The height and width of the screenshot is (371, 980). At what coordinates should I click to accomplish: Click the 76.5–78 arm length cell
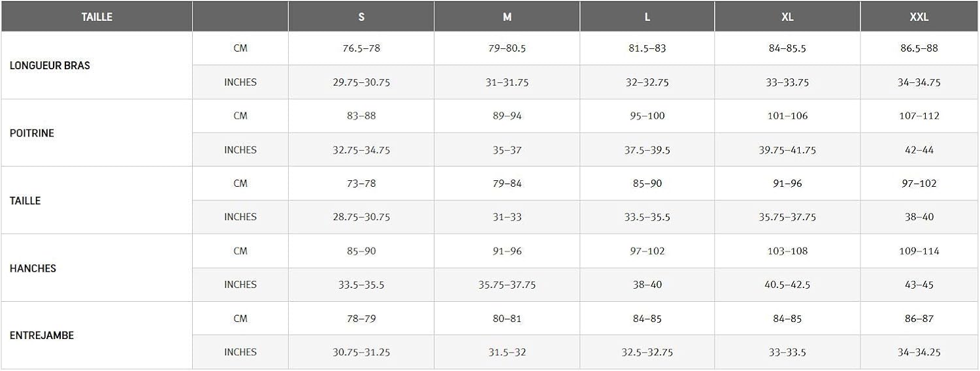(x=361, y=49)
